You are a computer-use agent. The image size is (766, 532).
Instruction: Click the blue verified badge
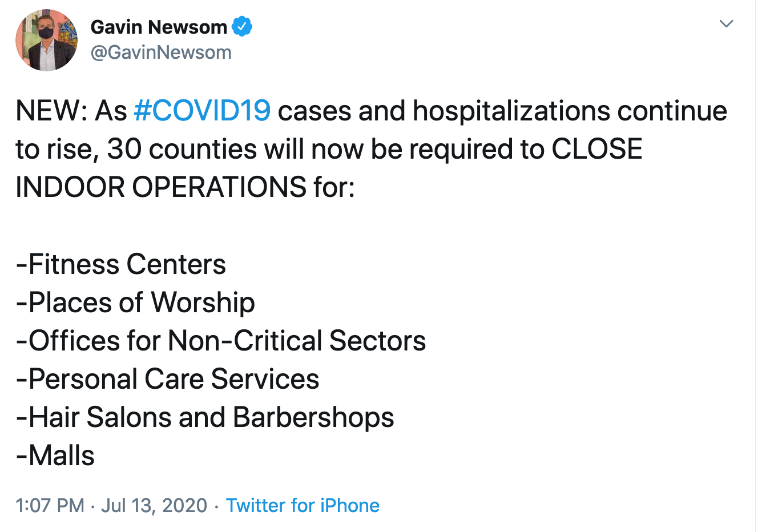(242, 26)
